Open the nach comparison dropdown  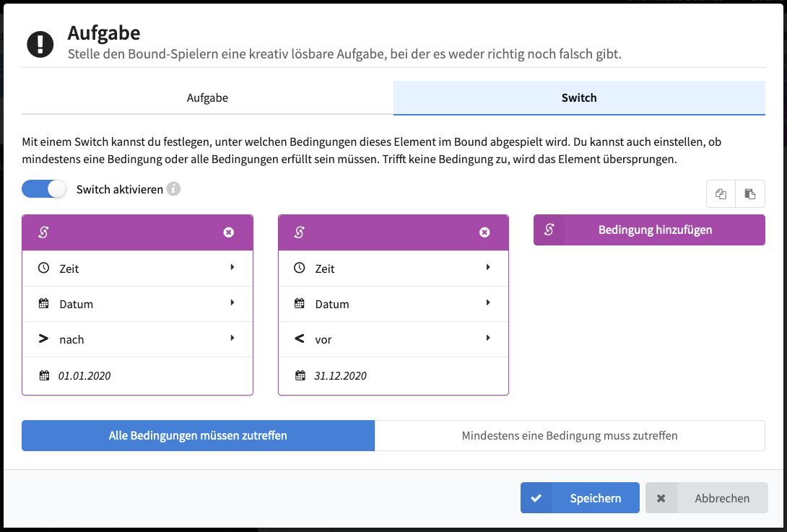pyautogui.click(x=137, y=339)
